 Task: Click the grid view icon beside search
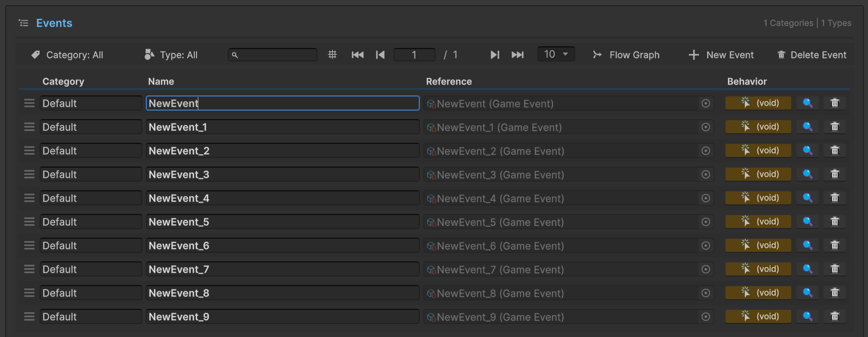tap(333, 55)
